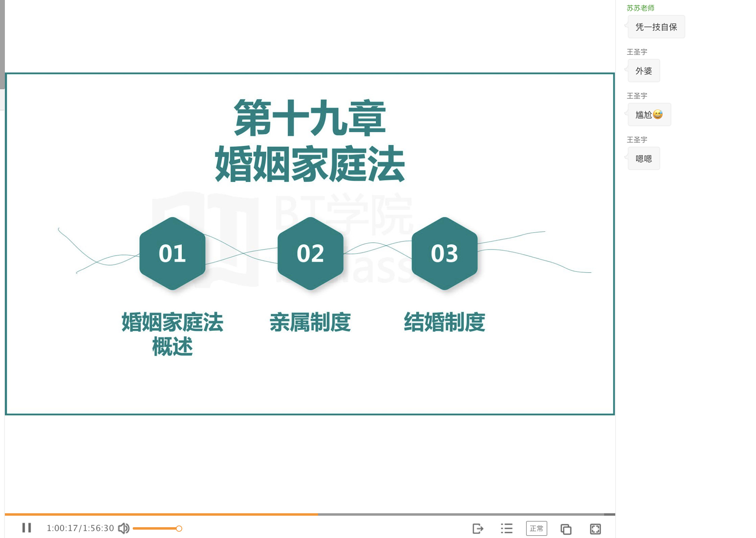Click the 凭一技自保 chat message

656,27
